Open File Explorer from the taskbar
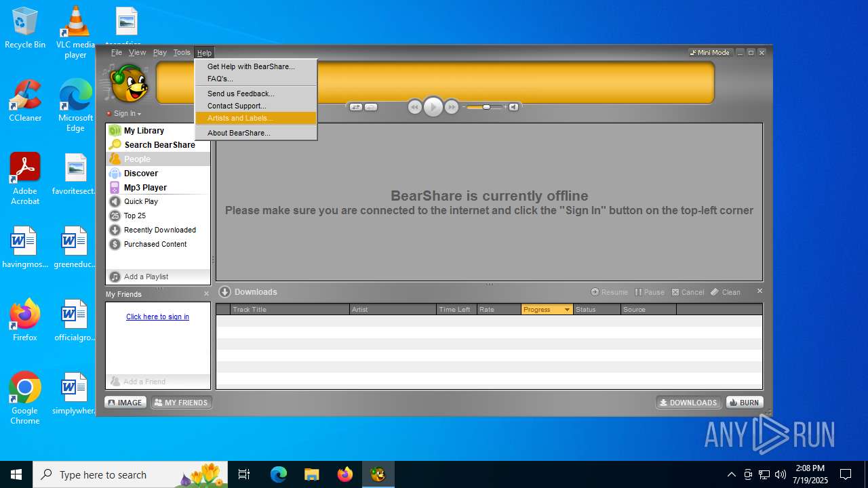868x488 pixels. tap(311, 474)
